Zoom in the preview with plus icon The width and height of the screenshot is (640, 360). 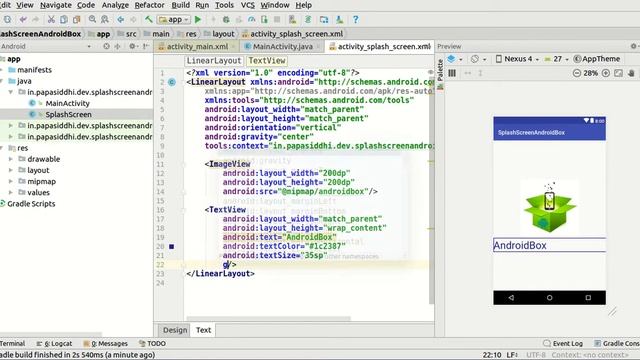pyautogui.click(x=606, y=73)
